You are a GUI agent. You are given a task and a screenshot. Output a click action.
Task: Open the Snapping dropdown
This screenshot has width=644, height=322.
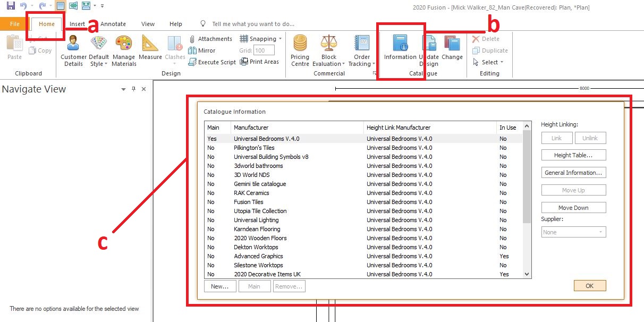click(x=261, y=39)
